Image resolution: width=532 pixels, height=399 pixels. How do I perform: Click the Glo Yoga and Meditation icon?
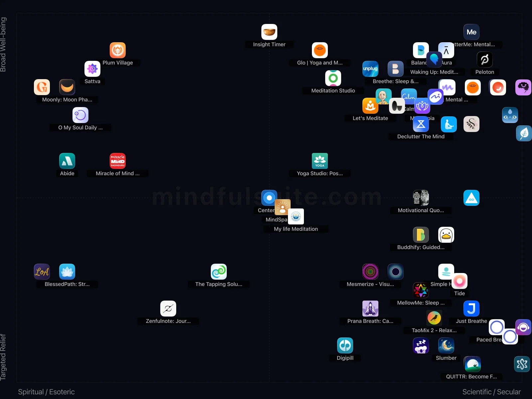point(320,51)
